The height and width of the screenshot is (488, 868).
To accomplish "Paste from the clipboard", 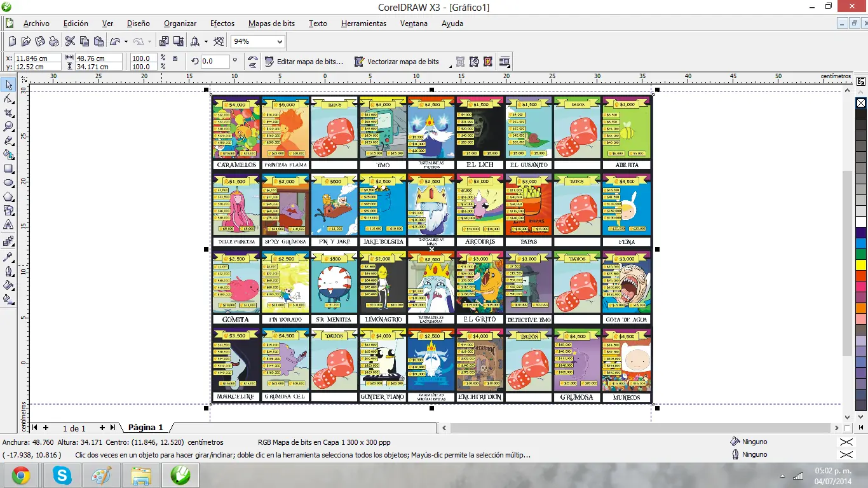I will click(x=99, y=41).
